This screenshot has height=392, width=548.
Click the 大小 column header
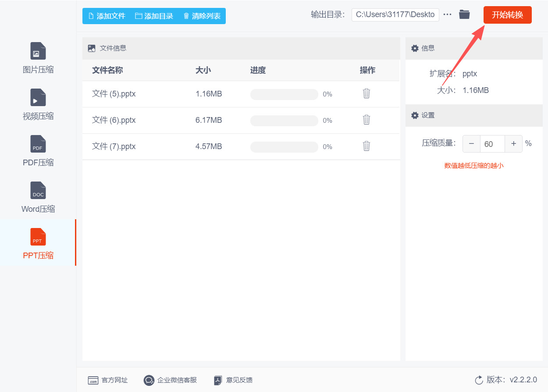[x=203, y=70]
